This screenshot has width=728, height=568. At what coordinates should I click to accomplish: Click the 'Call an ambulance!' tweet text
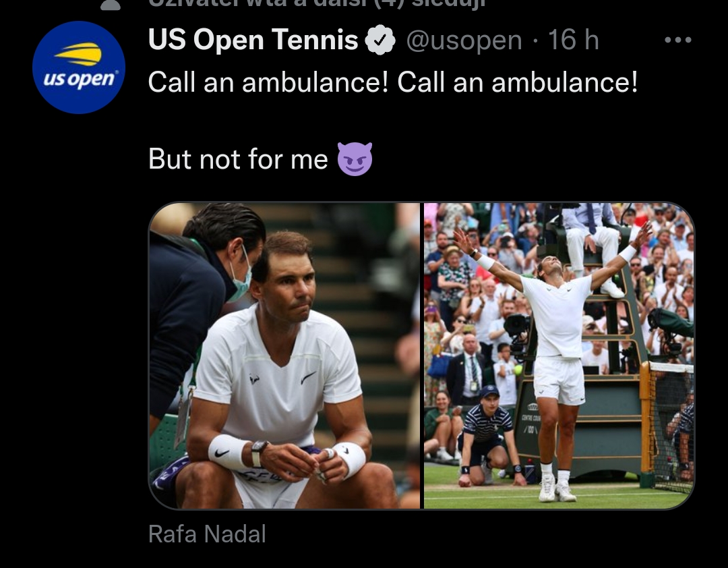tap(393, 82)
